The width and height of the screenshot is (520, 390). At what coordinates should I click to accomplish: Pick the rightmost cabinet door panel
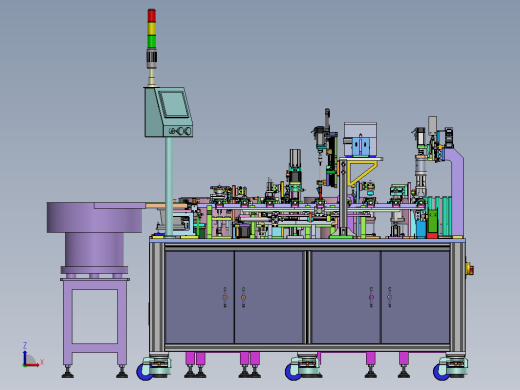(415, 297)
